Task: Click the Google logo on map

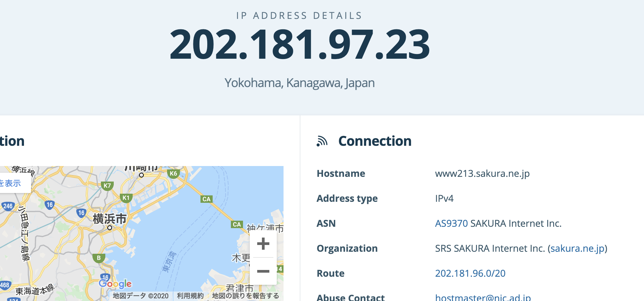Action: [x=115, y=284]
